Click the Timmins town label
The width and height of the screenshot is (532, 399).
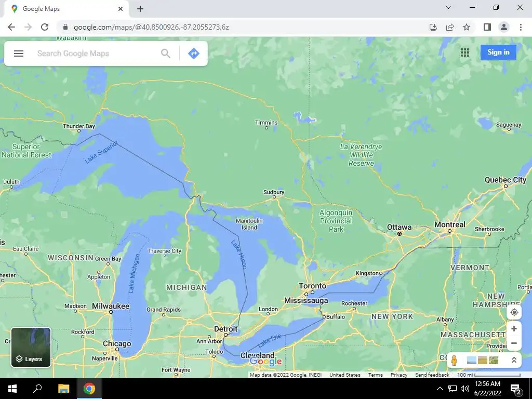click(x=267, y=123)
